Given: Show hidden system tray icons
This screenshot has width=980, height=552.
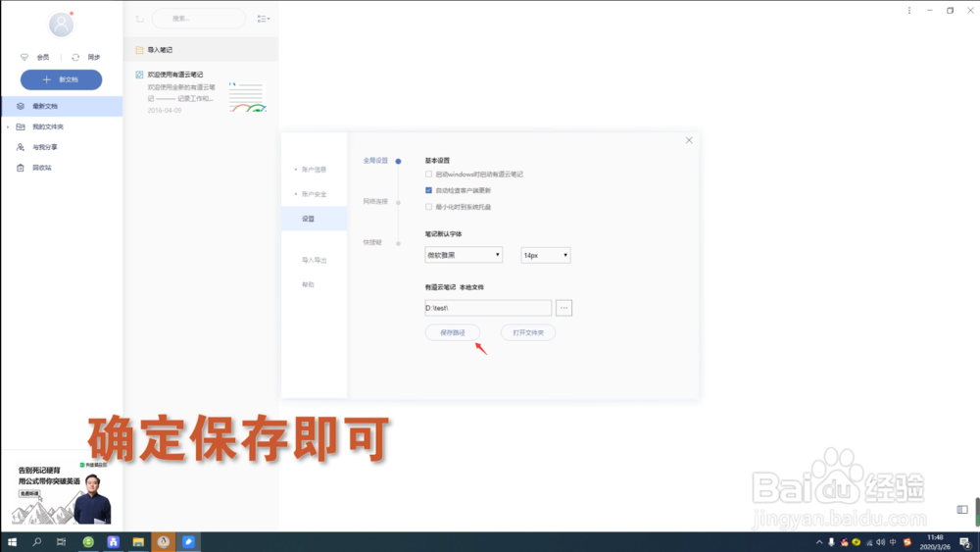Looking at the screenshot, I should coord(819,542).
